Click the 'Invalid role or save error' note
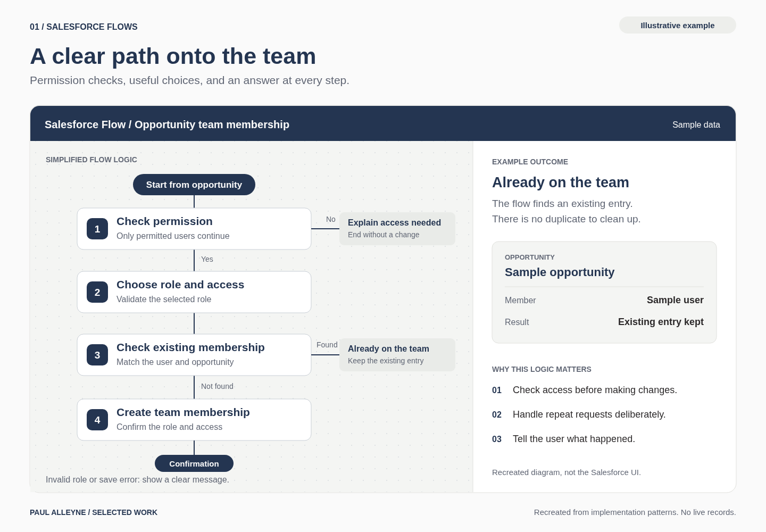 (137, 479)
